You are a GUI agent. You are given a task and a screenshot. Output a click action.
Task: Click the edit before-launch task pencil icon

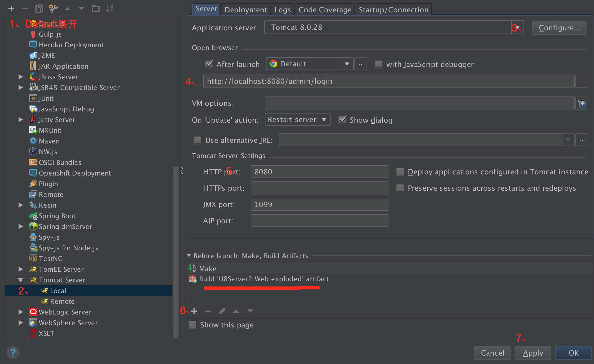click(222, 311)
